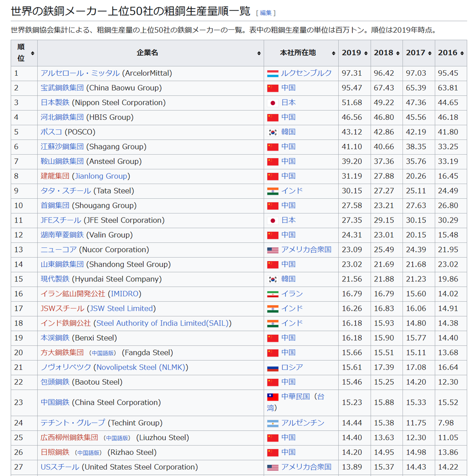
Task: Follow the Jianlong Group English link
Action: click(x=101, y=176)
